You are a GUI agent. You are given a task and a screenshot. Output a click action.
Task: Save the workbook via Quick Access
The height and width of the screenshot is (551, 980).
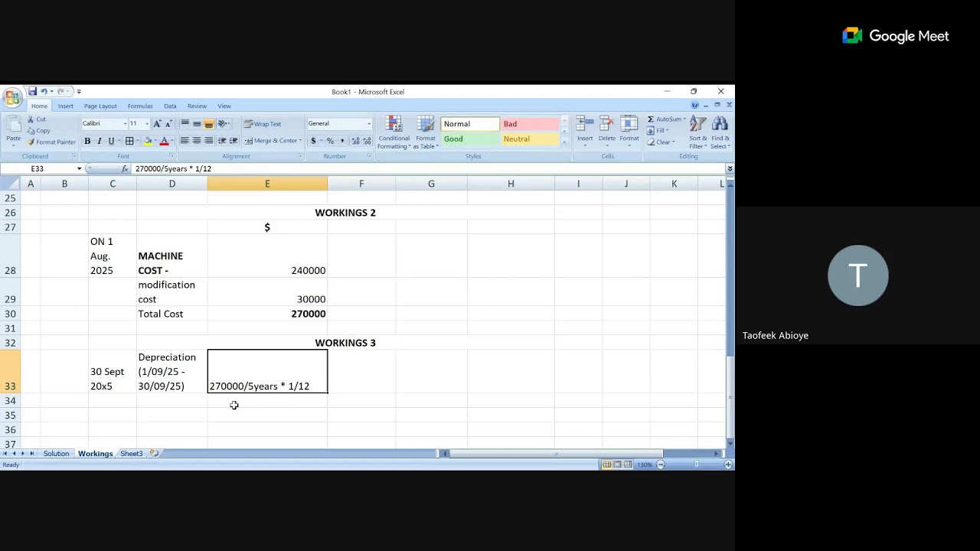coord(32,91)
